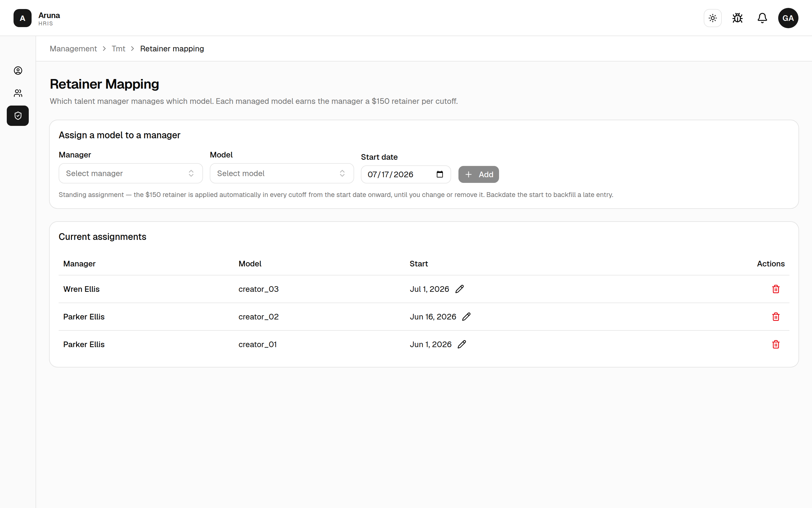This screenshot has width=812, height=508.
Task: Click the Retainer mapping breadcrumb
Action: tap(172, 49)
